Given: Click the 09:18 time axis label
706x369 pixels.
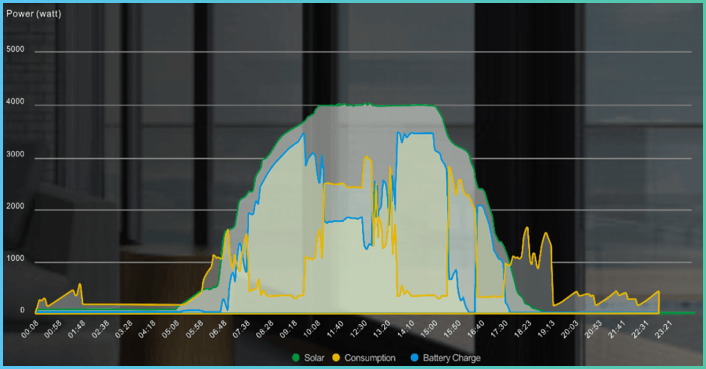Looking at the screenshot, I should tap(289, 329).
